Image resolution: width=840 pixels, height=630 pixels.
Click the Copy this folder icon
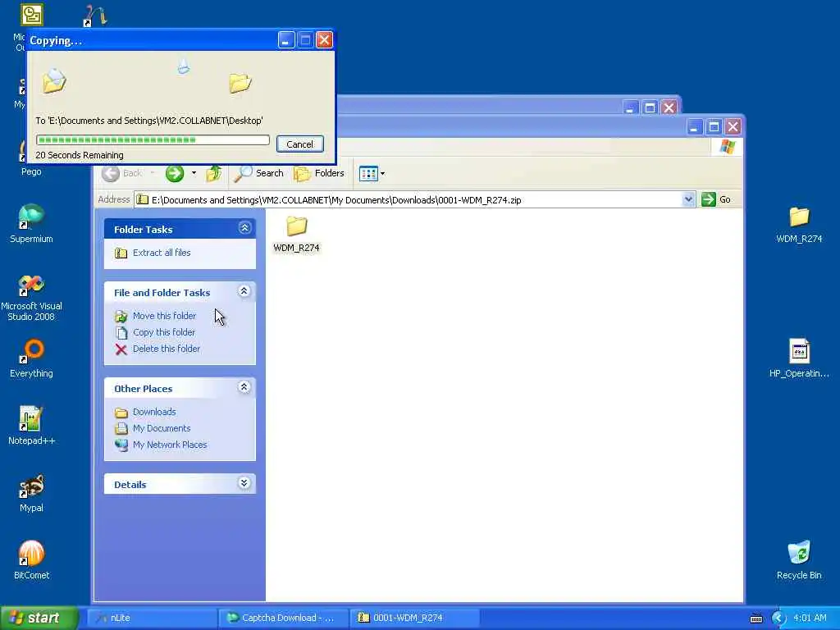click(121, 333)
